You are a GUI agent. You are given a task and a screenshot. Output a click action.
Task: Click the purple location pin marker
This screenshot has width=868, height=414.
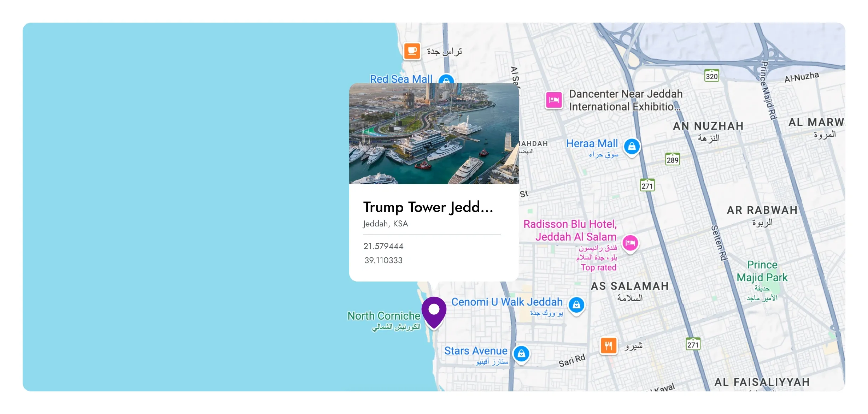[434, 312]
